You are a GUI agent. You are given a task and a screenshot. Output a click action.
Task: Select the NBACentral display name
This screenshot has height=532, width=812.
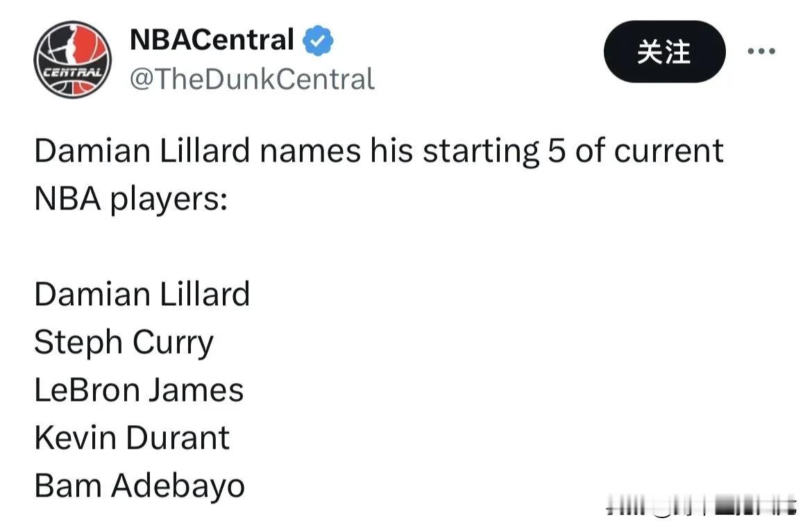coord(212,40)
